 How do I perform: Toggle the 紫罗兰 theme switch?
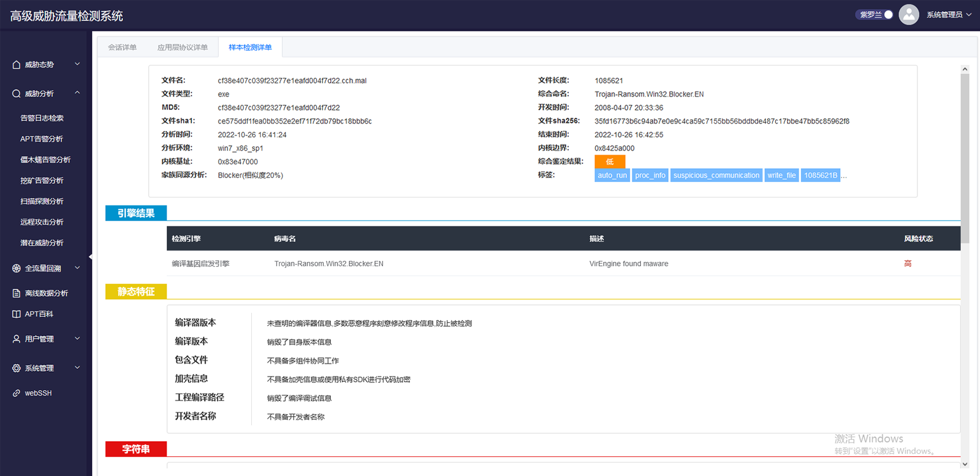(874, 15)
